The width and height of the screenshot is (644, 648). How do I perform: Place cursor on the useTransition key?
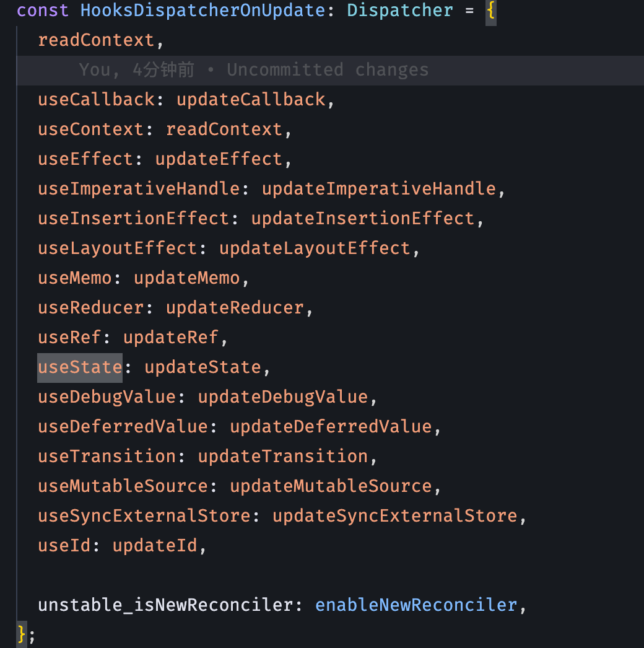[x=107, y=457]
